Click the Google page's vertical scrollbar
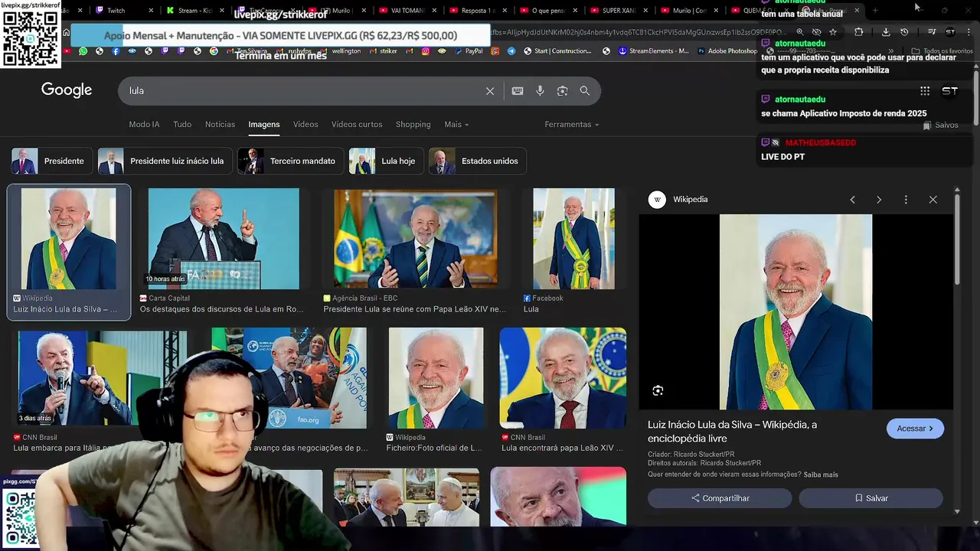 [x=975, y=99]
